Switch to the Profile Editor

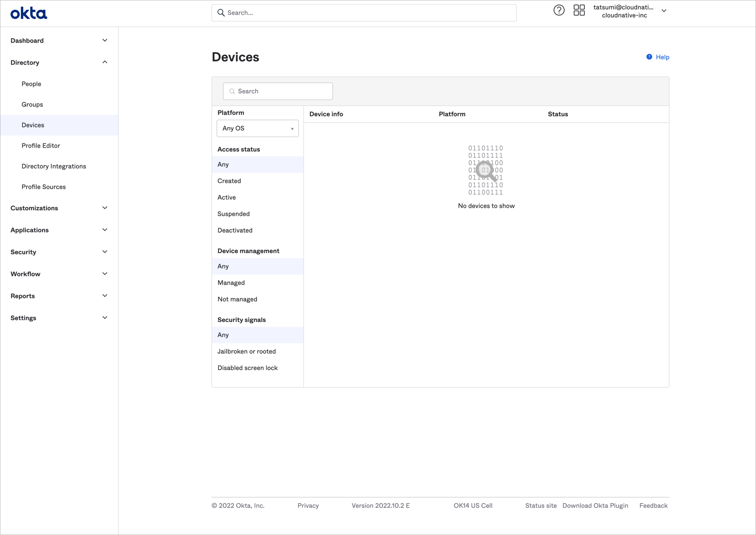(41, 146)
